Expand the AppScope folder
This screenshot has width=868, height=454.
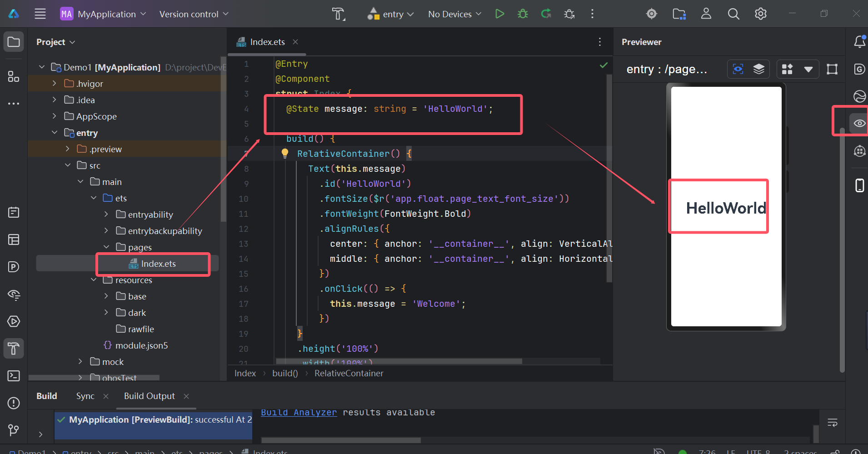pos(55,116)
